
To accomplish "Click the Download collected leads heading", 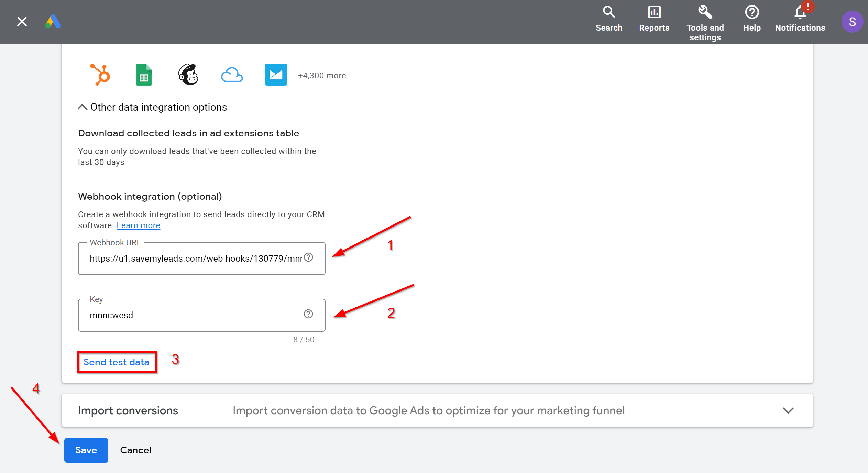I will (188, 133).
